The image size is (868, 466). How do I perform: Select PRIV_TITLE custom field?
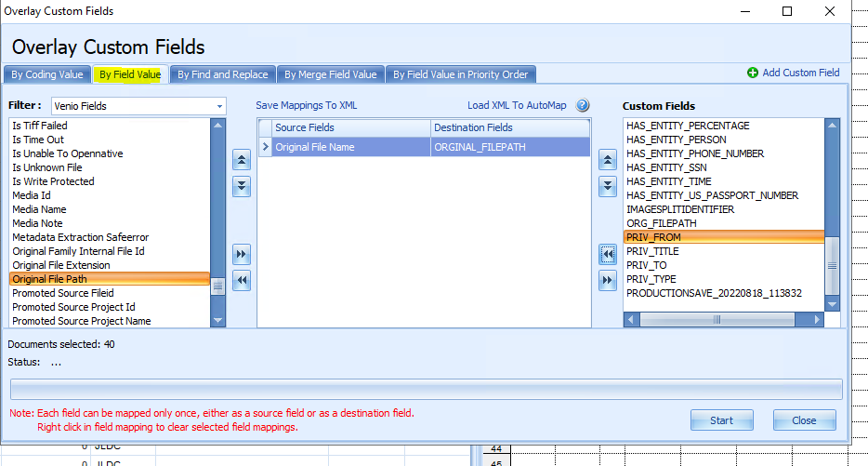pos(724,251)
